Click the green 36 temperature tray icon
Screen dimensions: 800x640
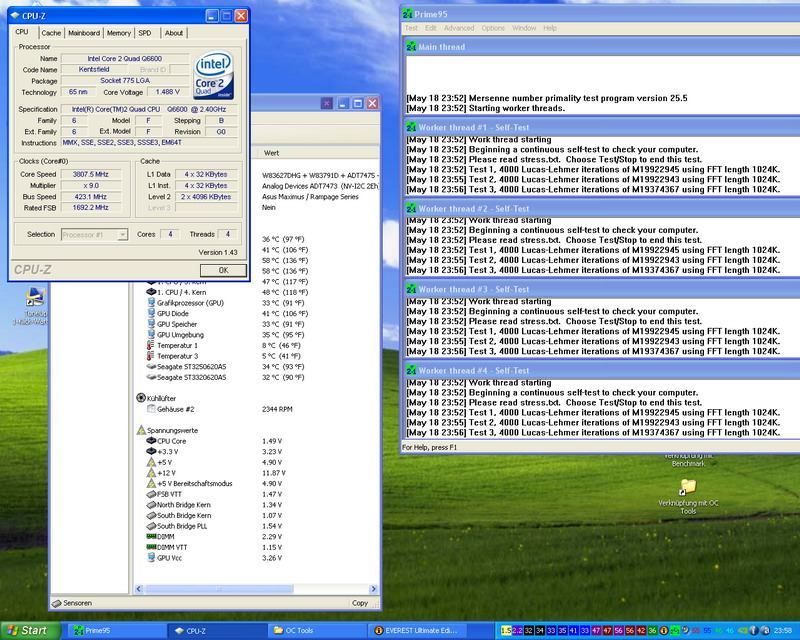653,631
